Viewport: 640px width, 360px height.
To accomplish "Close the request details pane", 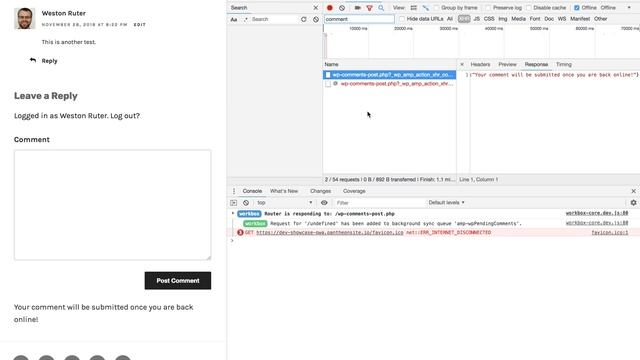I will tap(462, 64).
